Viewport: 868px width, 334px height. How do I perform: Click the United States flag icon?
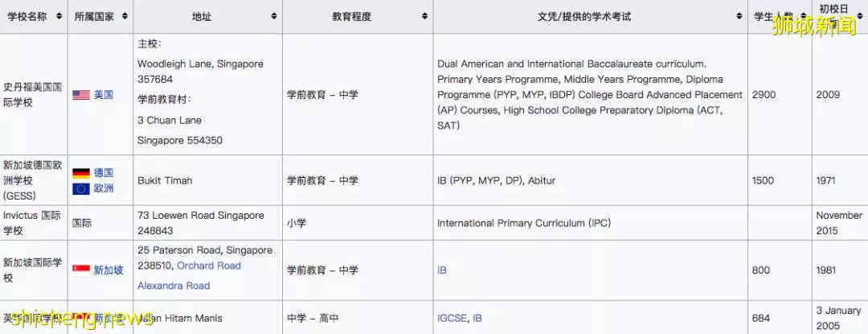[x=81, y=95]
